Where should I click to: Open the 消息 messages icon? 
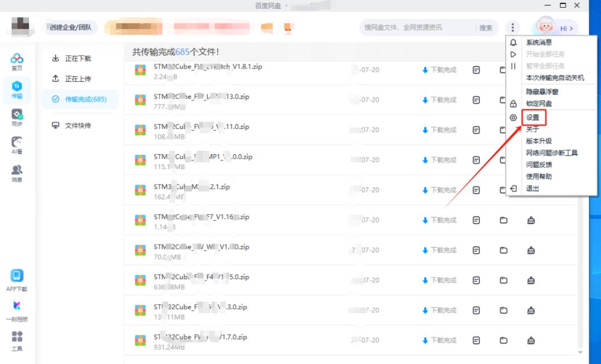point(17,170)
